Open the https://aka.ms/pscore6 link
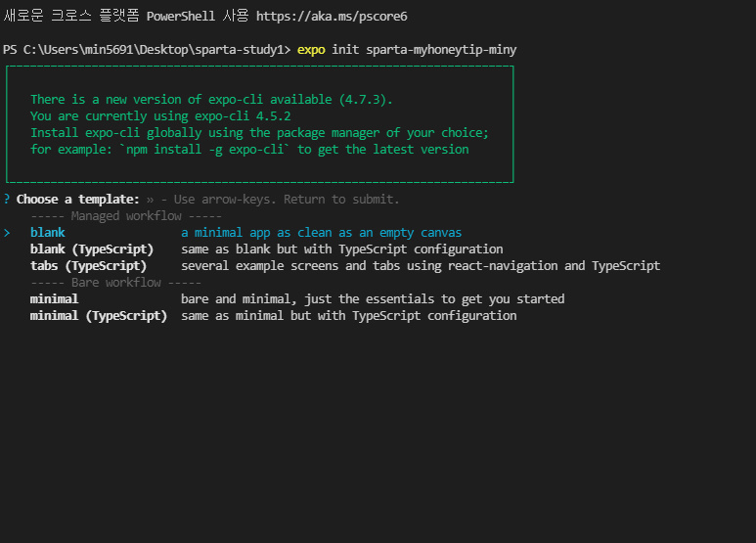This screenshot has width=756, height=543. pyautogui.click(x=332, y=17)
